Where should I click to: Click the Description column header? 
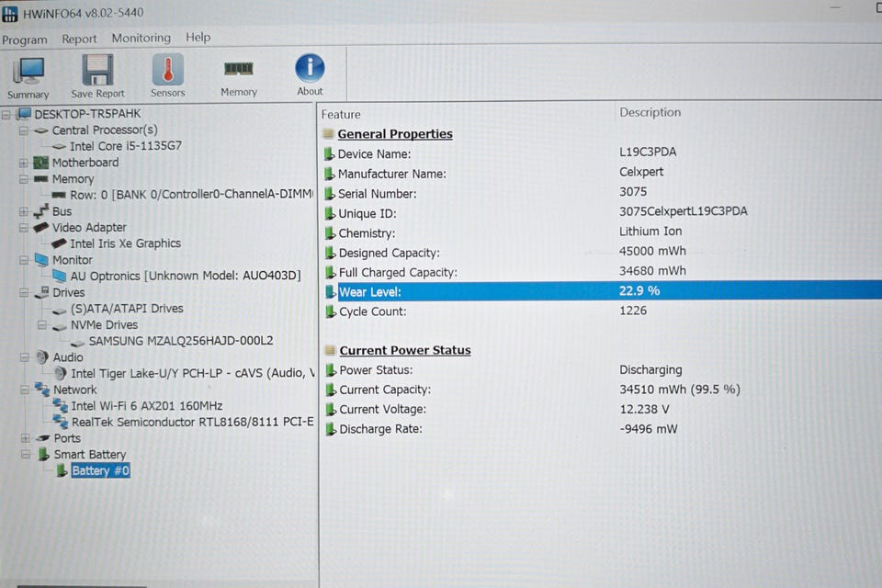[650, 112]
